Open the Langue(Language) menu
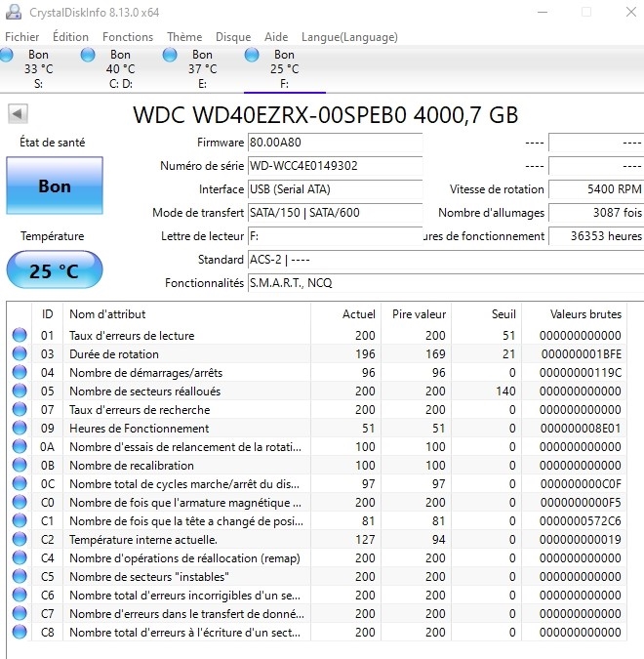The image size is (644, 659). (x=349, y=37)
